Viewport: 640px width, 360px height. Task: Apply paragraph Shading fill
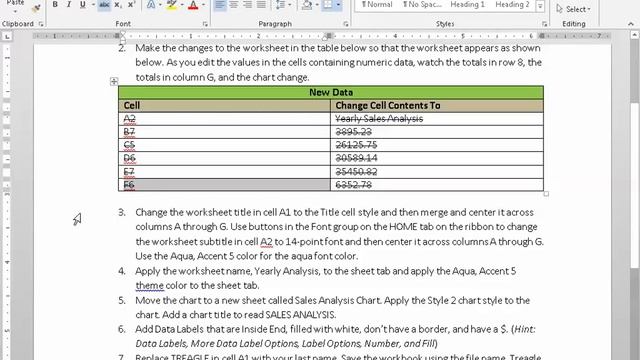pyautogui.click(x=307, y=4)
